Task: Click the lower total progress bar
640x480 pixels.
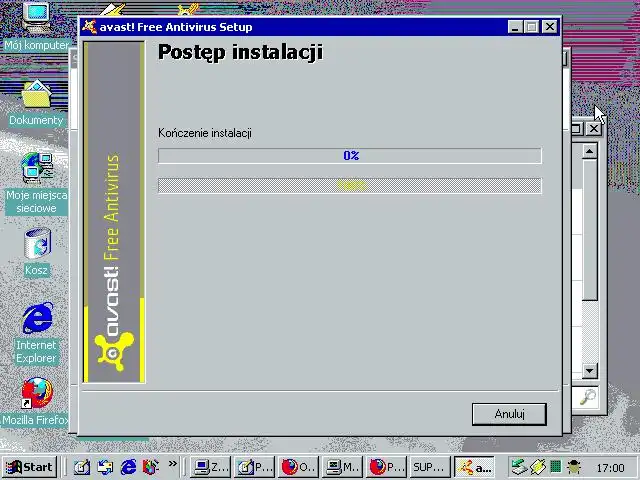Action: pyautogui.click(x=350, y=186)
